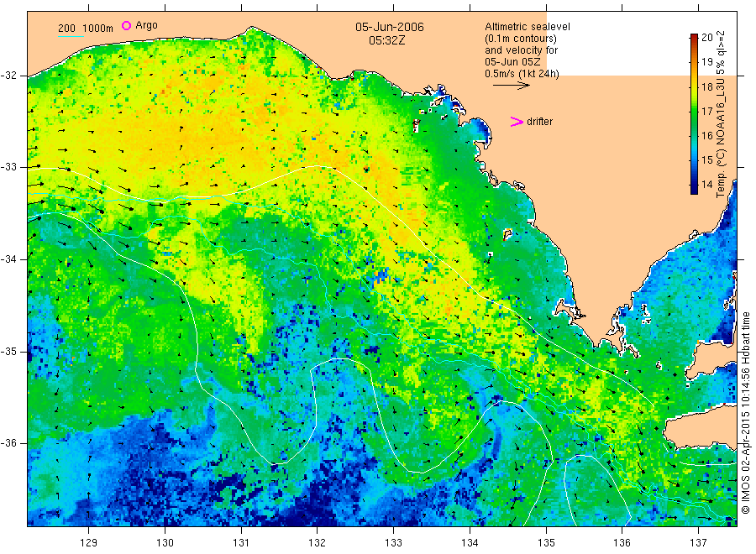Click the longitude '129' axis label
Image resolution: width=756 pixels, height=554 pixels.
89,543
